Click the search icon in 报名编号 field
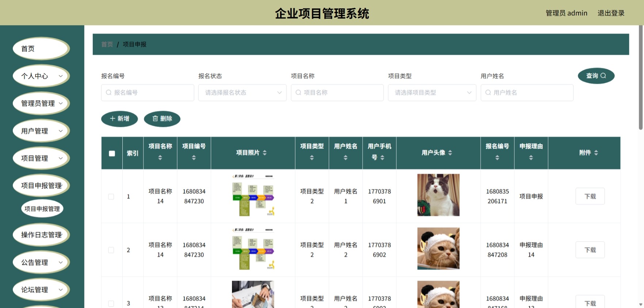This screenshot has width=644, height=308. tap(108, 93)
